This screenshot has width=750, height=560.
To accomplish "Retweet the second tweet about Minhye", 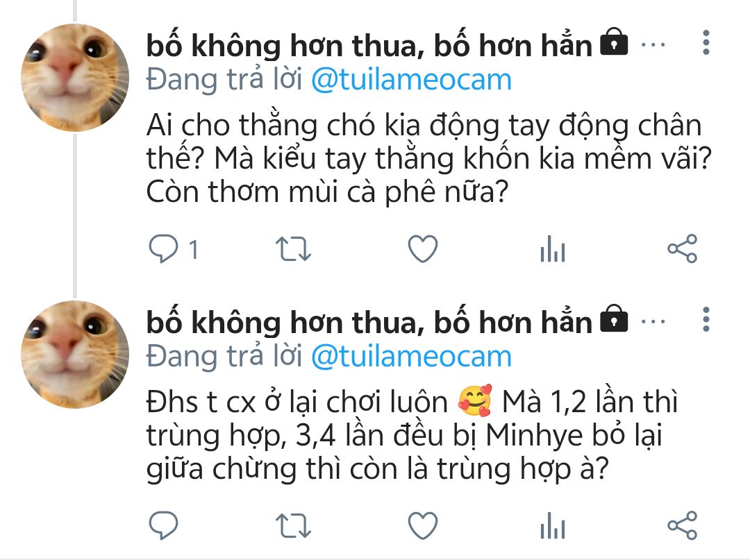I will pos(293,525).
